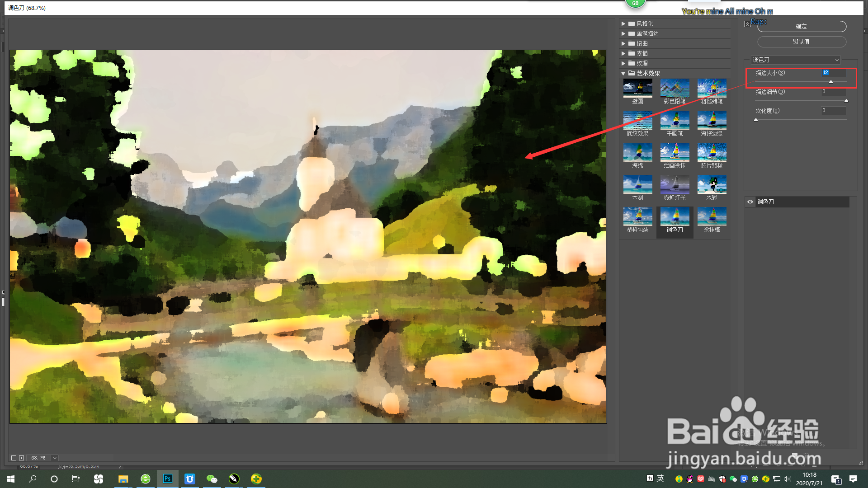The height and width of the screenshot is (488, 868).
Task: Select the 塑料包装 plastic wrap filter
Action: pos(637,217)
